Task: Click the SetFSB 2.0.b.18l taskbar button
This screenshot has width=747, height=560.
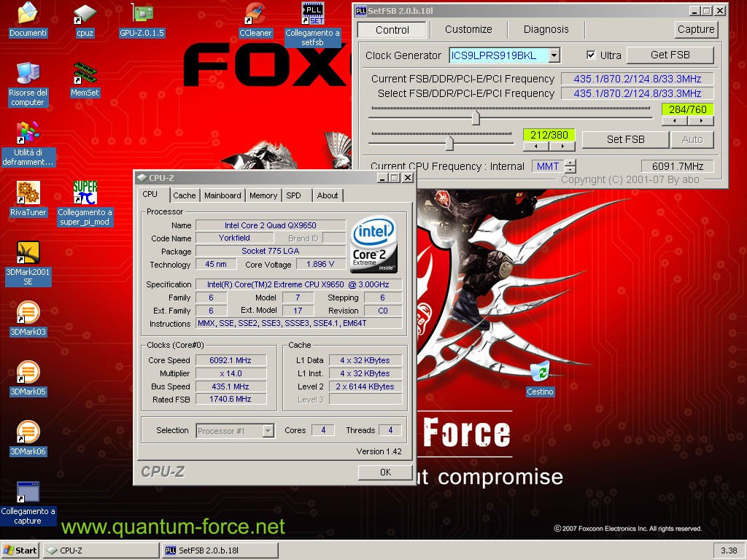Action: (220, 551)
